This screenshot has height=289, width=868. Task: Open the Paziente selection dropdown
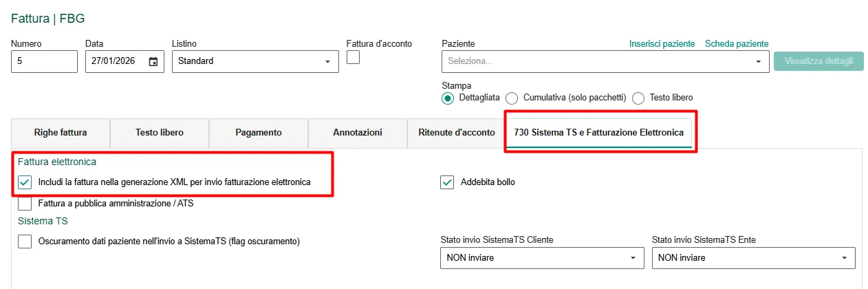(x=758, y=61)
